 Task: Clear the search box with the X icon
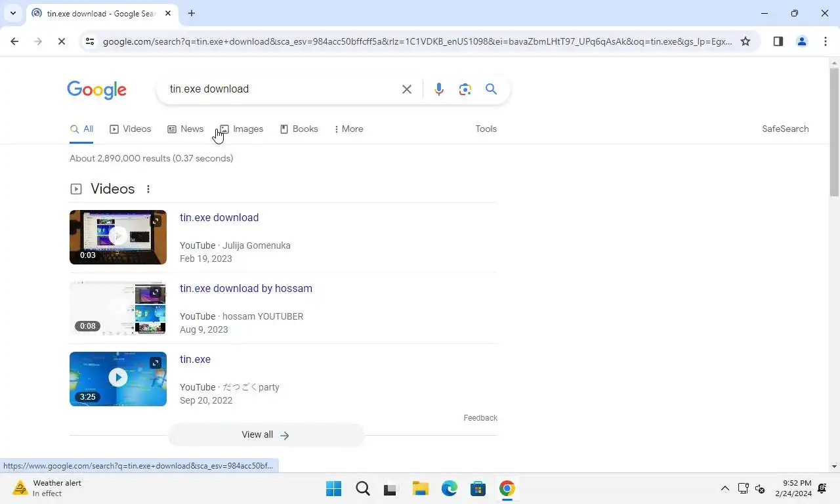(407, 89)
